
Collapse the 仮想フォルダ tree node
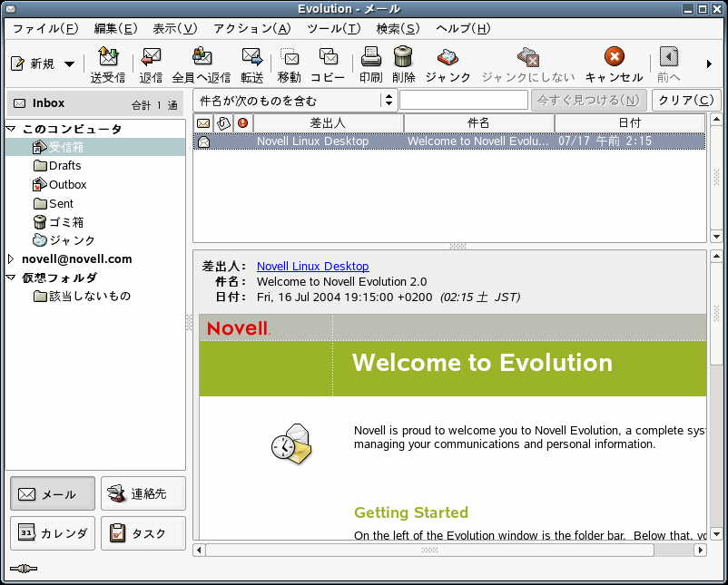click(x=11, y=278)
